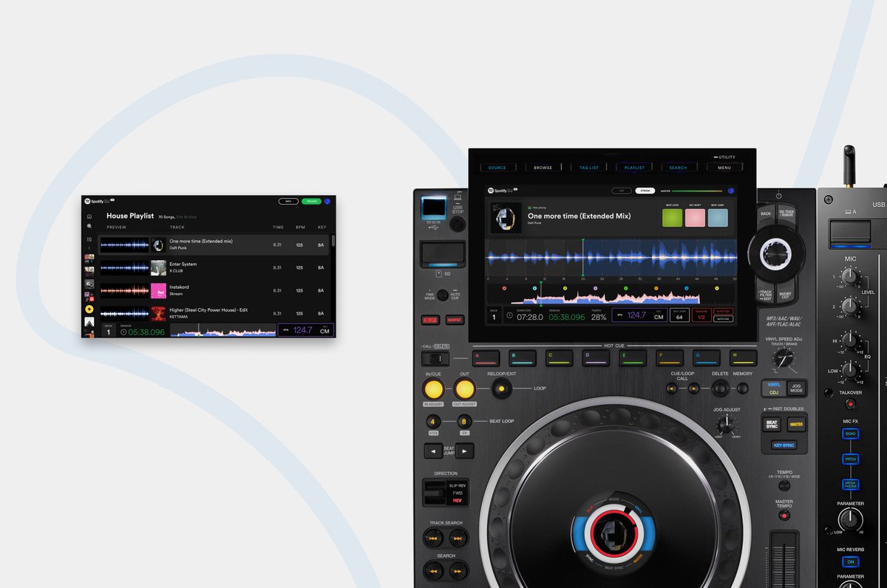Click the INFO button in playlist window
This screenshot has height=588, width=887.
(x=288, y=201)
